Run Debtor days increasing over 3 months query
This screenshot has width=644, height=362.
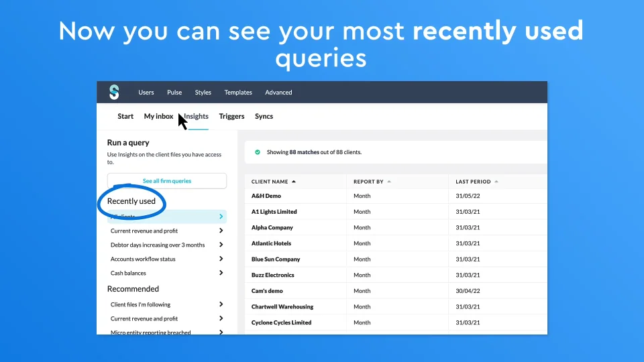(x=167, y=245)
